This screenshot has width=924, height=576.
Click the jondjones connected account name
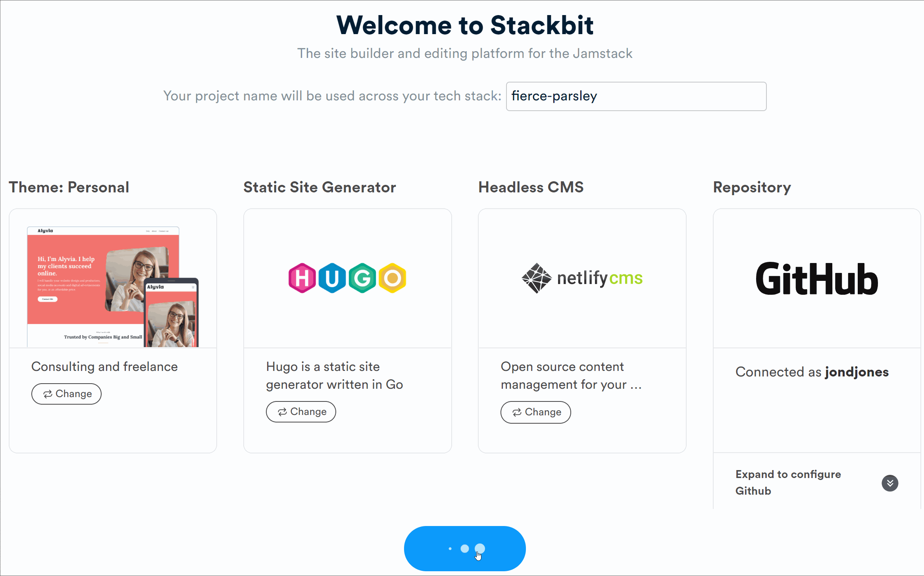point(857,372)
